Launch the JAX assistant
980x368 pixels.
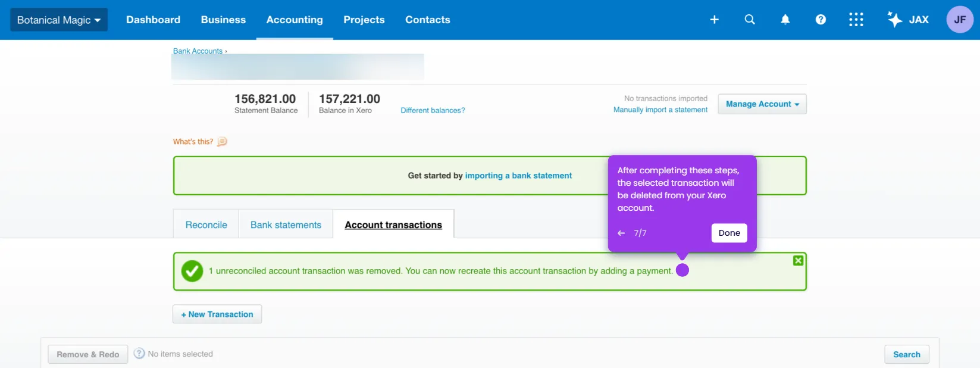coord(908,20)
